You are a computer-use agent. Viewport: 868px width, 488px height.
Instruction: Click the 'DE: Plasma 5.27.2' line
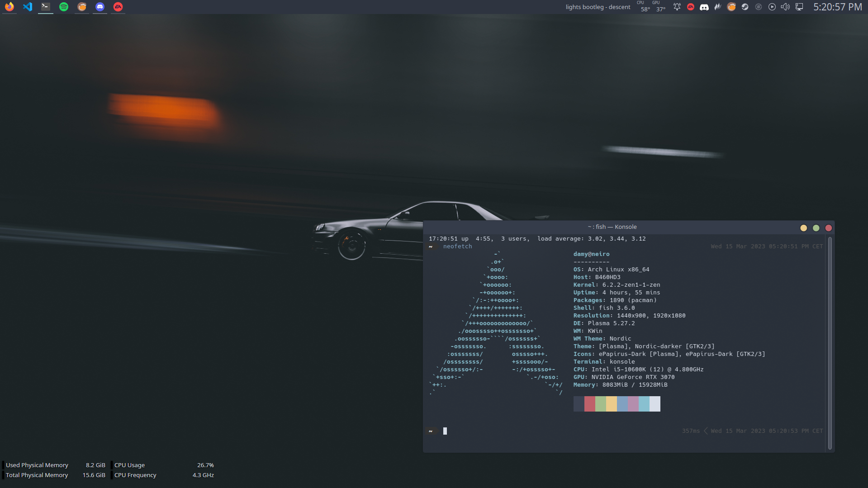pos(604,323)
